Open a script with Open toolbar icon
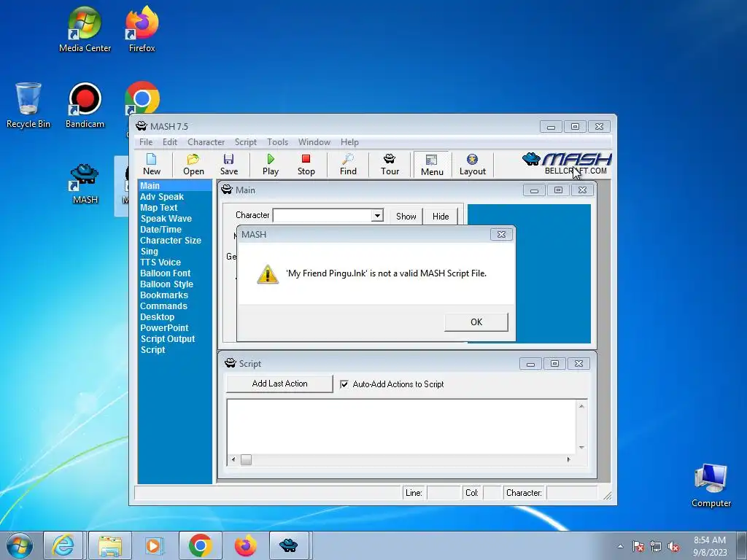The height and width of the screenshot is (560, 747). click(x=193, y=164)
